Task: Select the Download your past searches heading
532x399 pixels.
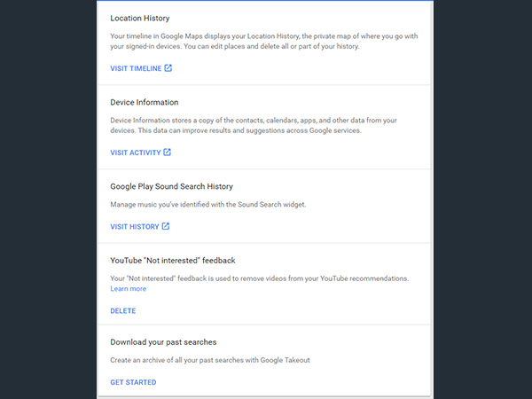Action: (x=163, y=342)
